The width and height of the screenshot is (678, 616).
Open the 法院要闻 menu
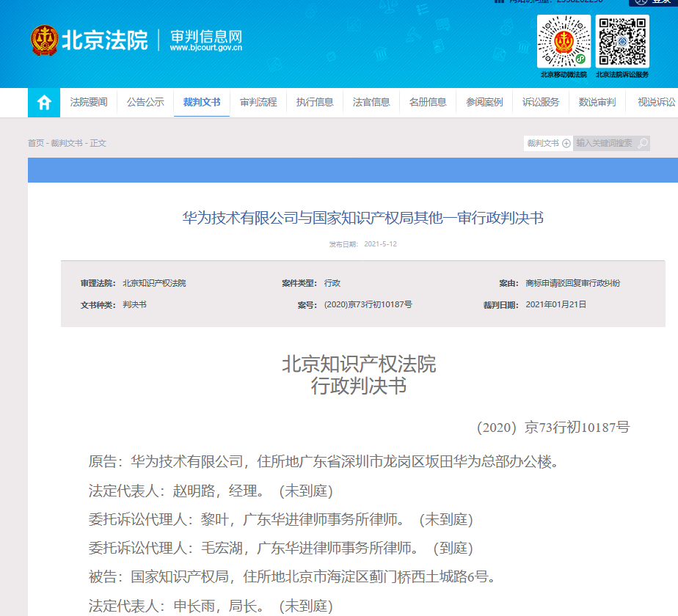tap(89, 103)
